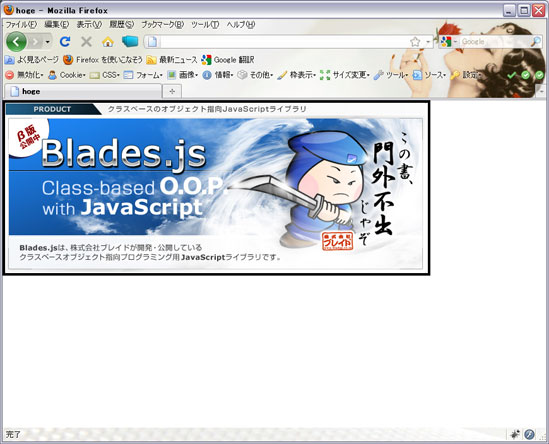
Task: Open the tab list dropdown arrow
Action: point(542,91)
